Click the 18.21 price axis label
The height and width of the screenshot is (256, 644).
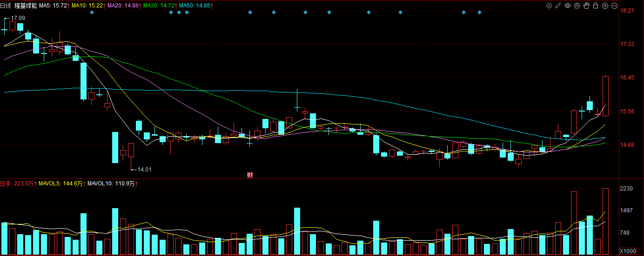click(627, 10)
